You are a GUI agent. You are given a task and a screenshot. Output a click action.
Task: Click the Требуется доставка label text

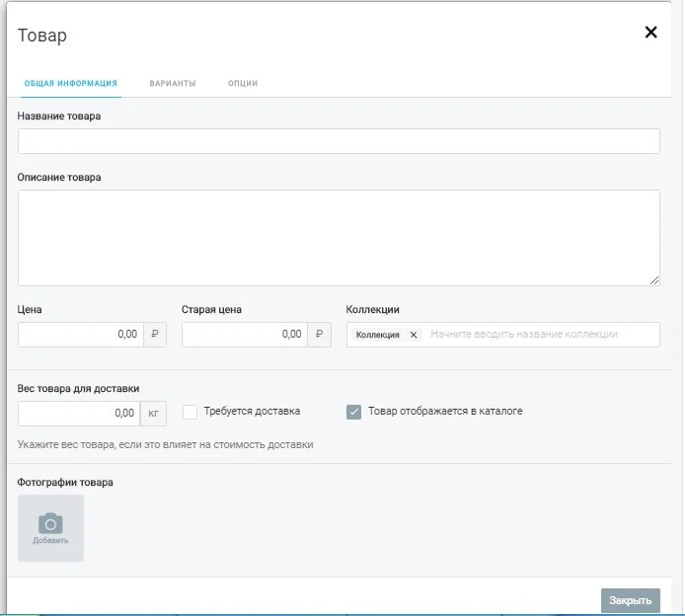(x=252, y=411)
